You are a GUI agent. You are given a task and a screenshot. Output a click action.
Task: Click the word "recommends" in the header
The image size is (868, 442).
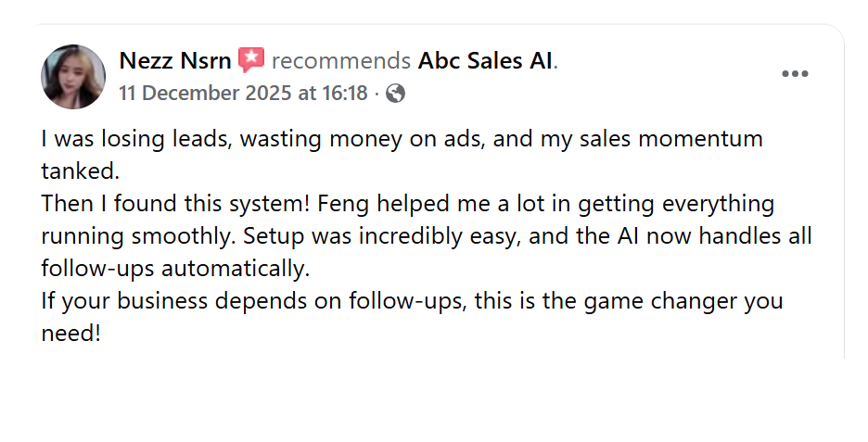click(340, 61)
